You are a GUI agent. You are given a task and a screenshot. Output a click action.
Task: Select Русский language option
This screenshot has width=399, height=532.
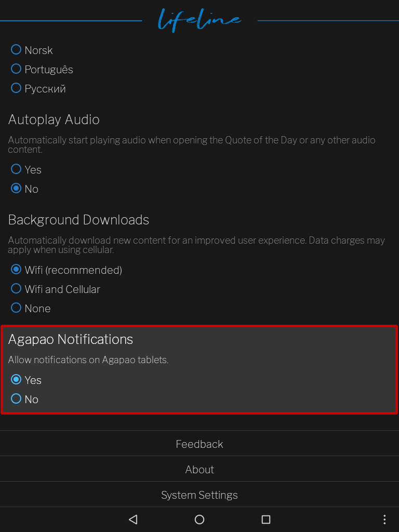38,88
